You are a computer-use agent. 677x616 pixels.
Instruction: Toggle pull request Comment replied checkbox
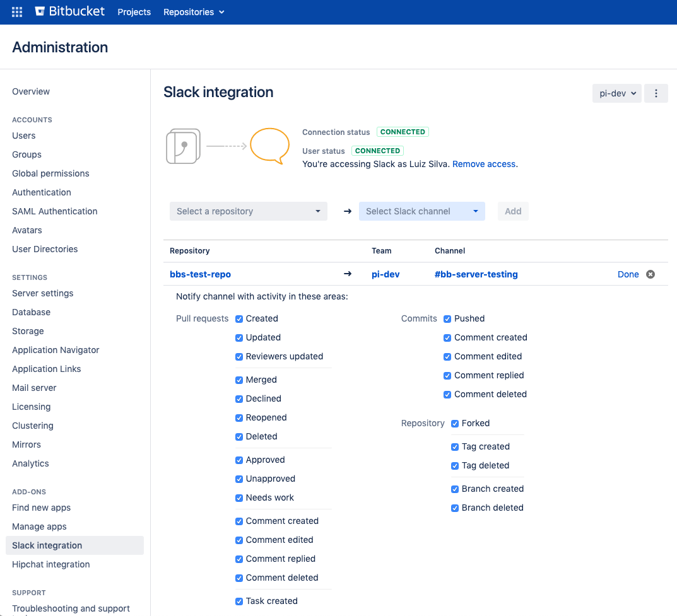(x=238, y=559)
